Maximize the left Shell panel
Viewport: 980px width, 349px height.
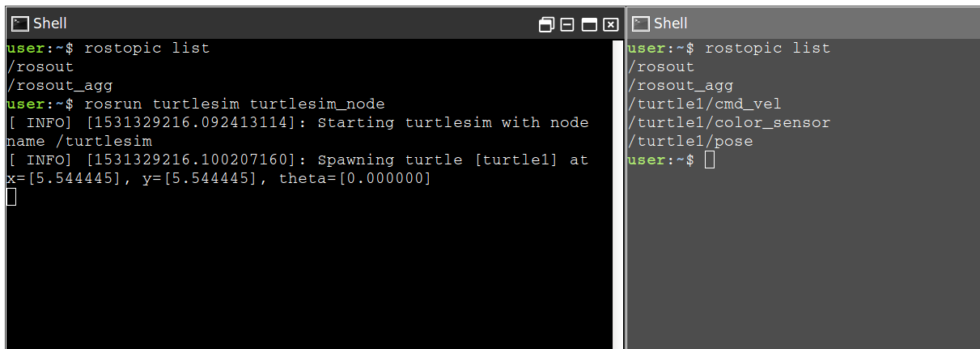(x=589, y=25)
